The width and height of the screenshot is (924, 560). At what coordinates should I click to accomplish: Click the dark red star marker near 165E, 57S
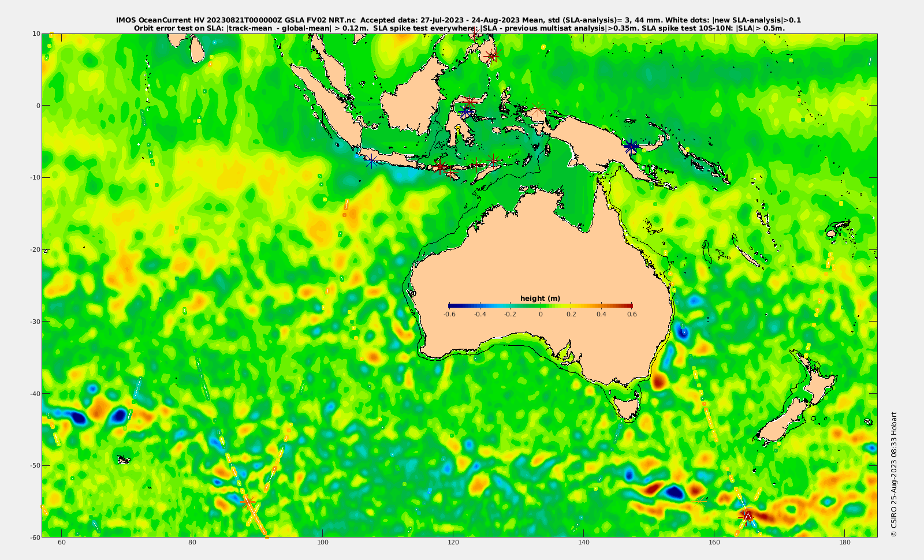tap(747, 517)
